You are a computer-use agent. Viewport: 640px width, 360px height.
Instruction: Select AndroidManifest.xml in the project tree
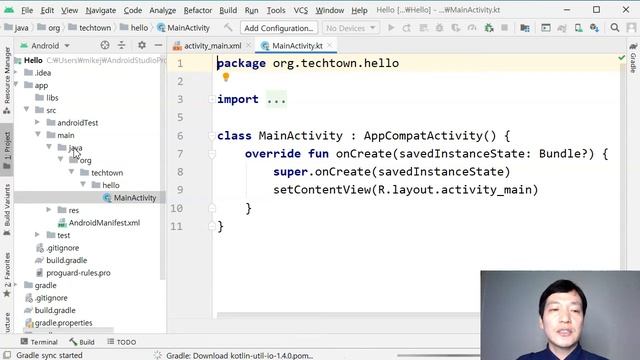pyautogui.click(x=99, y=222)
